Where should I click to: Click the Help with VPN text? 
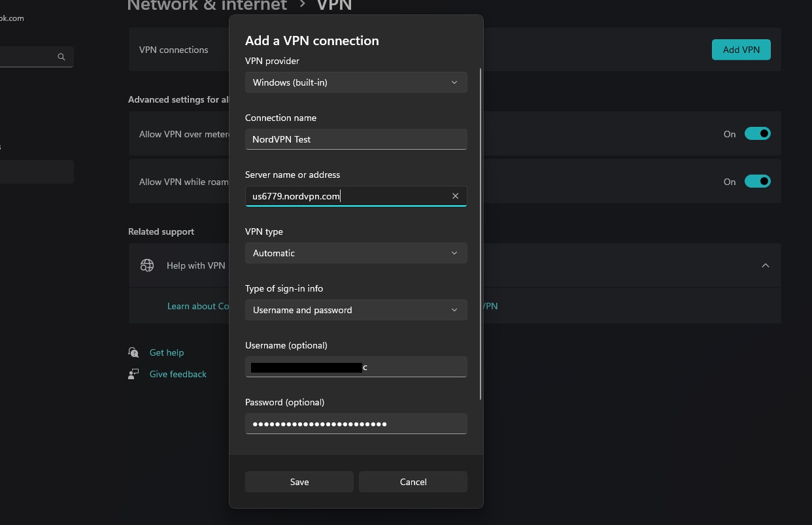[196, 265]
